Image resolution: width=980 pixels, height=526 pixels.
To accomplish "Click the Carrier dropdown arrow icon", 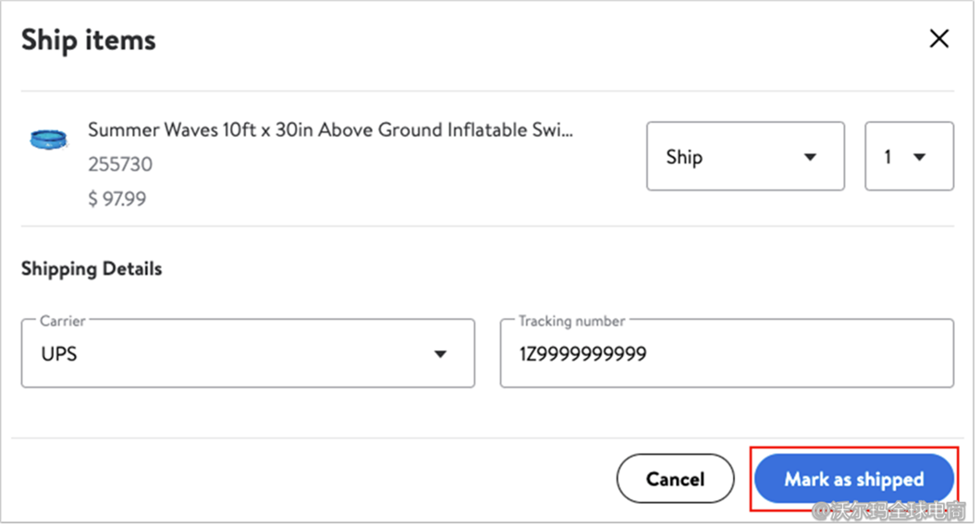I will pos(441,354).
